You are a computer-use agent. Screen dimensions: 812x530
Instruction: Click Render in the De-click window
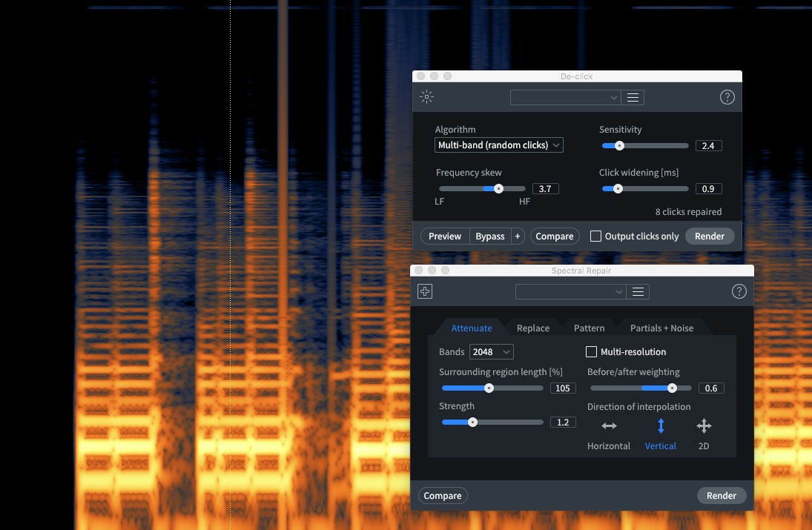(710, 236)
